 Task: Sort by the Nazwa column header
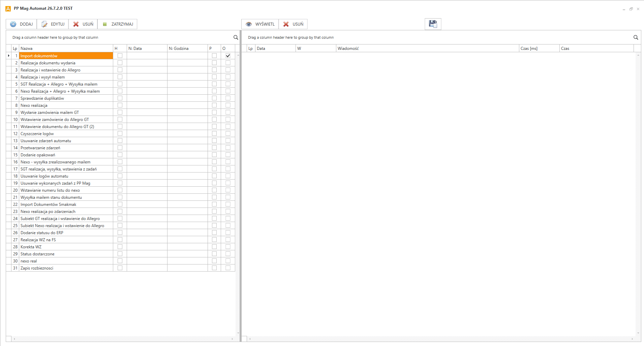[x=66, y=49]
